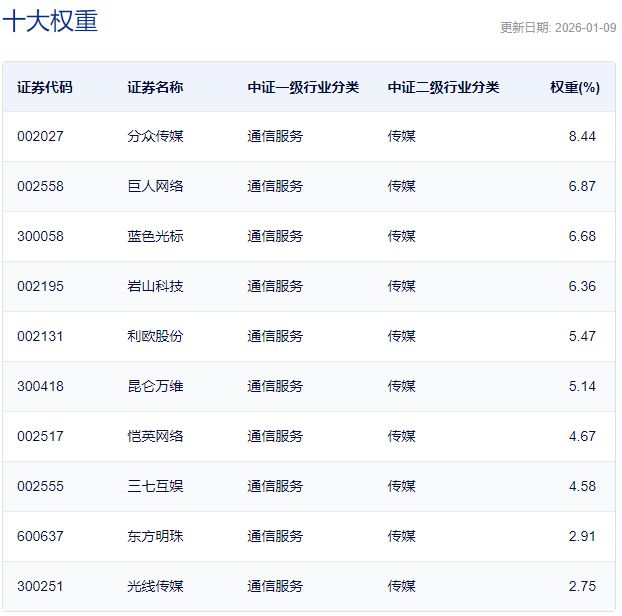
Task: Click weight value 6.36
Action: 582,286
